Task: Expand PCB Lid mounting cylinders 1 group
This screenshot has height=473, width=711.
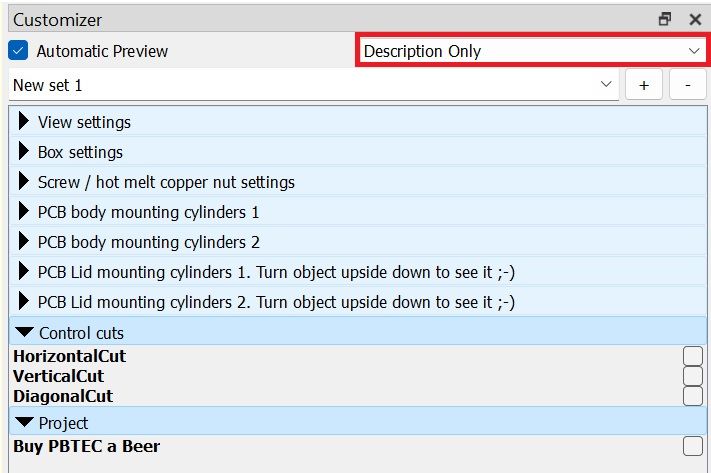Action: click(358, 271)
